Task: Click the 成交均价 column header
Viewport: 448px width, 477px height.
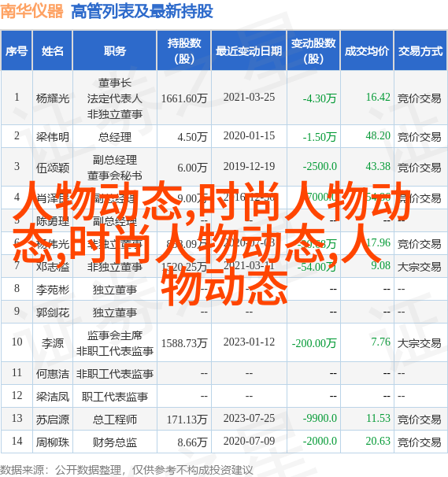Action: [x=367, y=51]
